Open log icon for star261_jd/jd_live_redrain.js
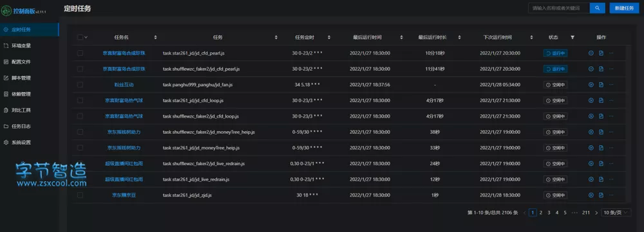 click(x=601, y=179)
